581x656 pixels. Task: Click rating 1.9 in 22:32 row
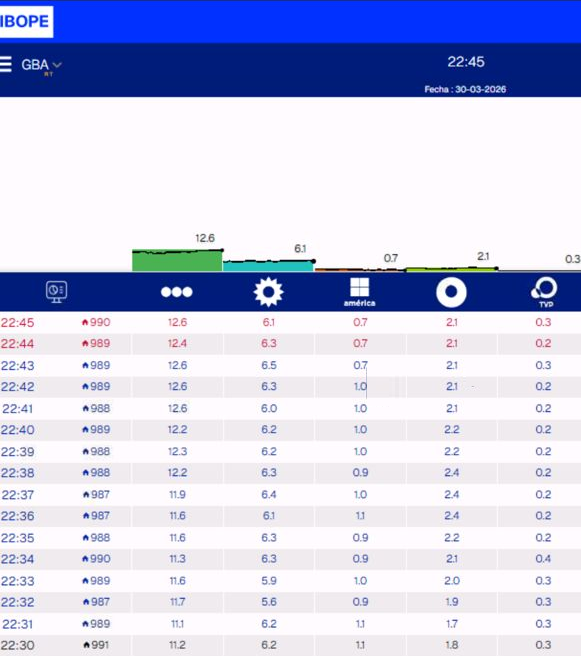click(452, 602)
